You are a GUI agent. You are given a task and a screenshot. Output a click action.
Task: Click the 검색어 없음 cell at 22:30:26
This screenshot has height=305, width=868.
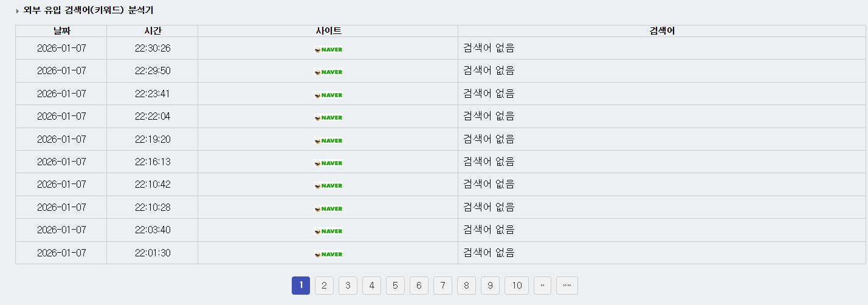[489, 48]
